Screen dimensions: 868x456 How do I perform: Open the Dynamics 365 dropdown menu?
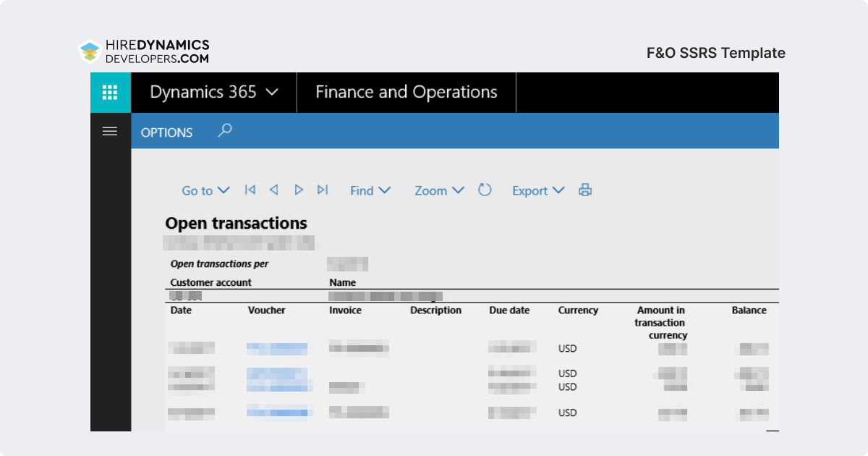214,92
